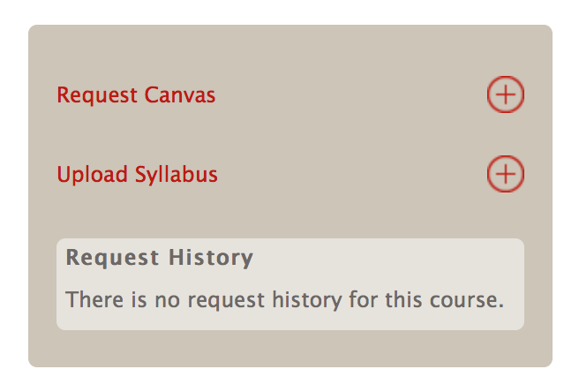Viewport: 579px width, 392px height.
Task: Tap the red circled plus for Canvas request
Action: point(505,94)
